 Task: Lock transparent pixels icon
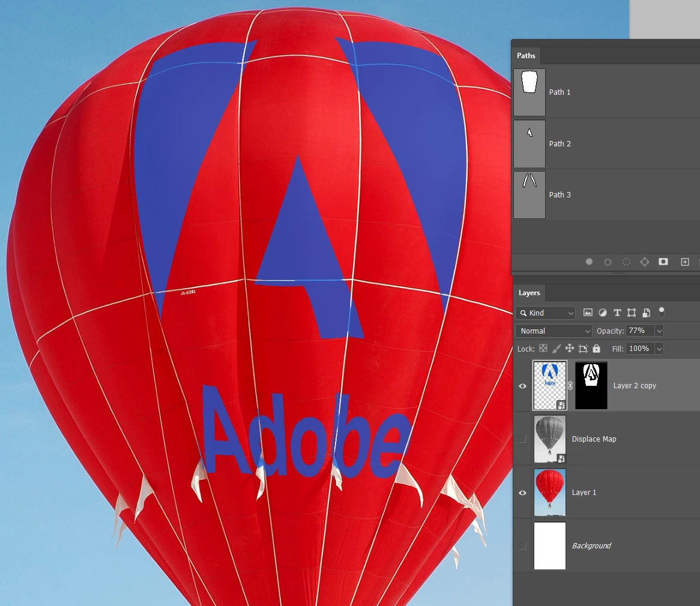[543, 349]
